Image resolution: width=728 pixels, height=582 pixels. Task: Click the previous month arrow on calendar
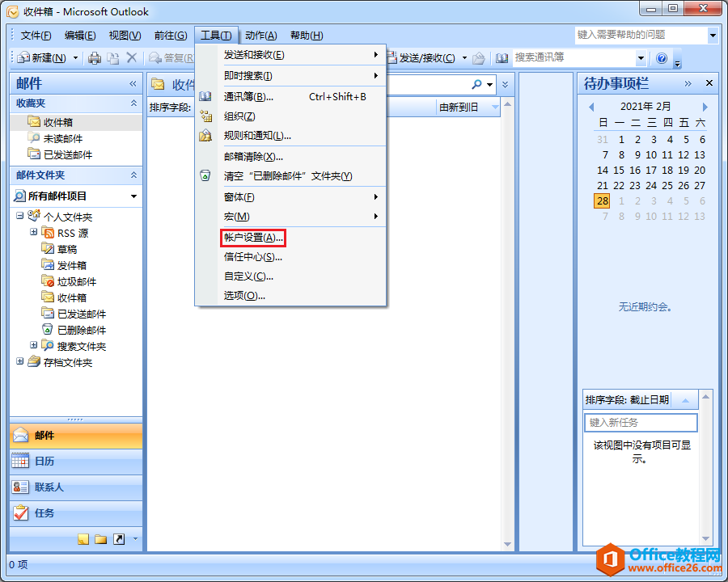(591, 107)
